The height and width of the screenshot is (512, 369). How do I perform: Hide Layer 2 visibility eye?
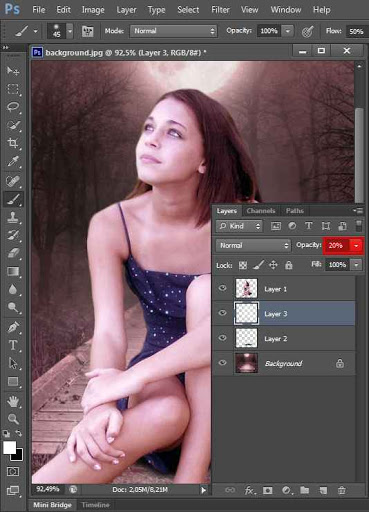pyautogui.click(x=222, y=338)
